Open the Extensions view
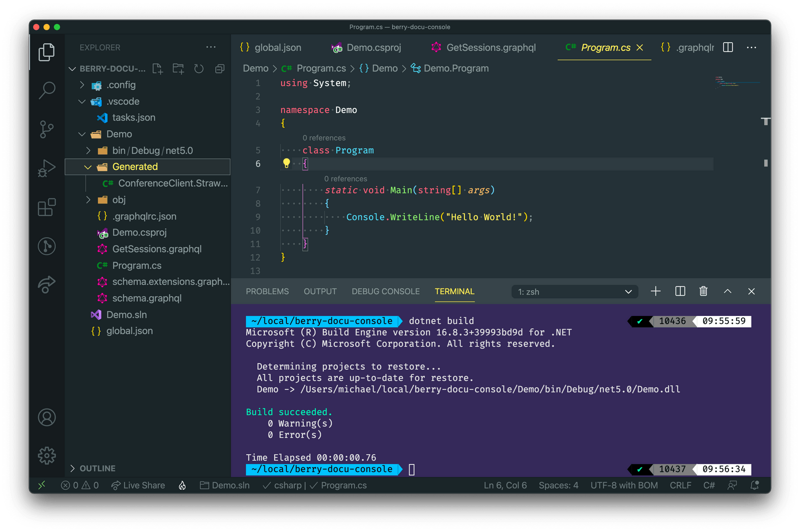The image size is (800, 532). point(46,207)
